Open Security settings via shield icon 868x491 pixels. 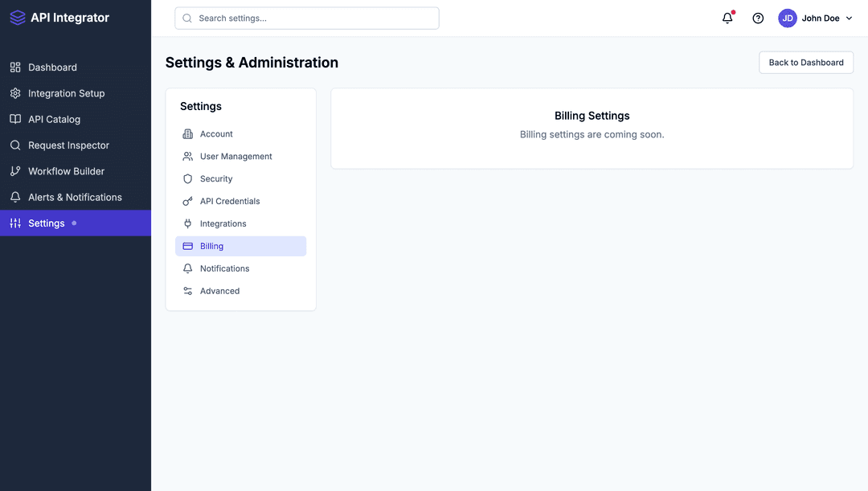(187, 178)
